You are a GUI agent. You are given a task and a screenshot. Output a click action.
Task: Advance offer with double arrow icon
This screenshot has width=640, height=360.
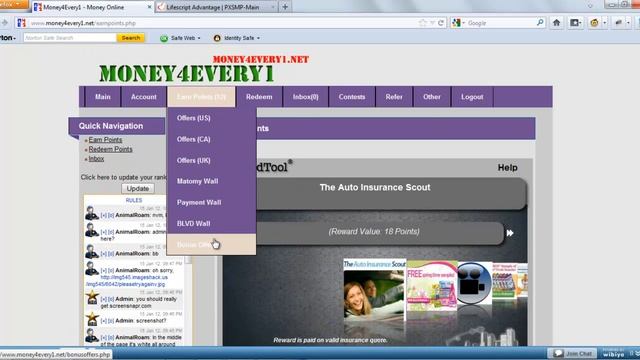click(510, 233)
